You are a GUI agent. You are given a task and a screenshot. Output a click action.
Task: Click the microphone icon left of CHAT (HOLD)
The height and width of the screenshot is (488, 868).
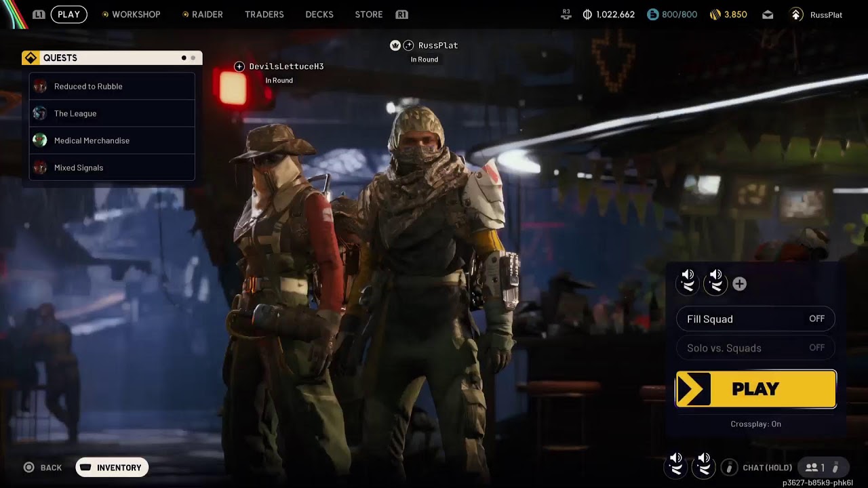729,467
